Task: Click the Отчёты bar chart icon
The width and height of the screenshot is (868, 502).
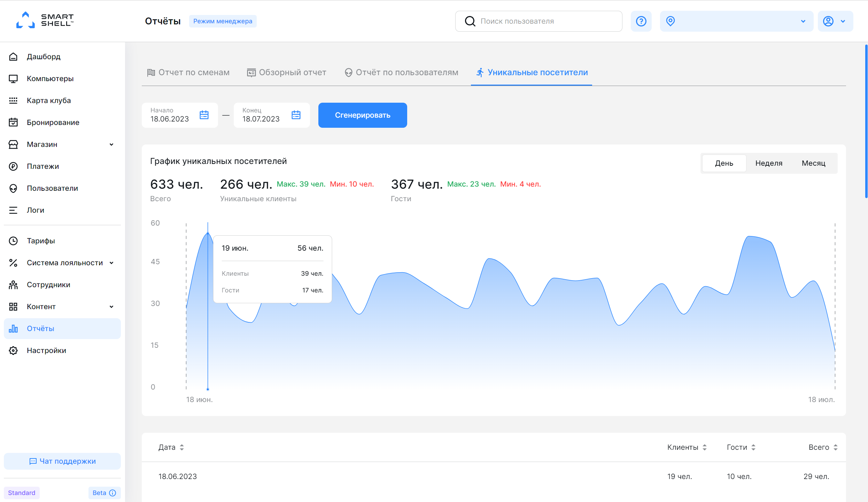Action: tap(13, 329)
